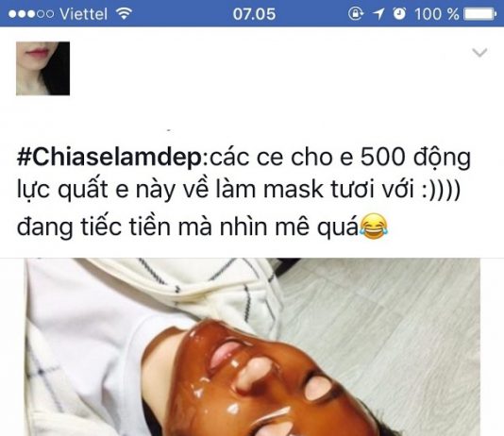
Task: Tap the 07.05 clock in status bar
Action: click(254, 14)
